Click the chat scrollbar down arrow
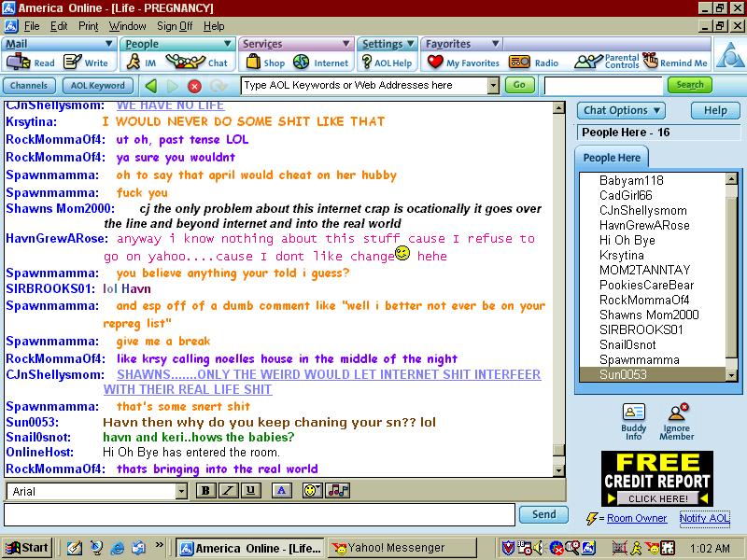Viewport: 747px width, 560px height. click(558, 470)
